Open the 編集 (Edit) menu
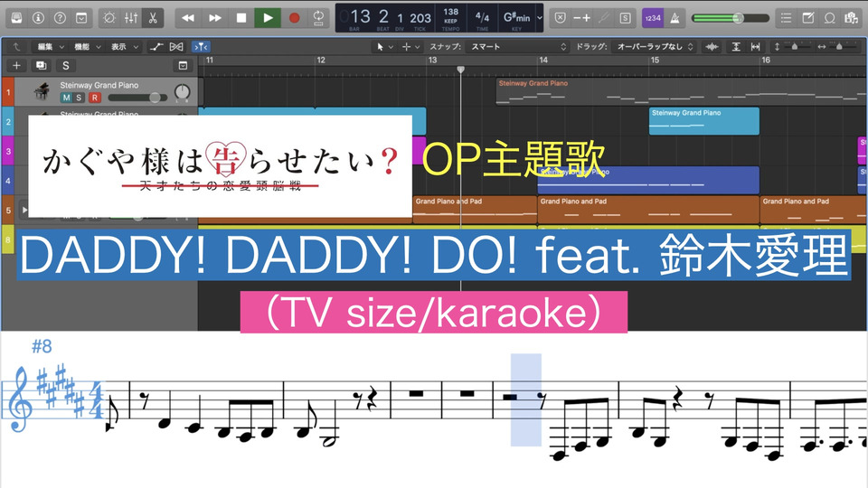Screen dimensions: 868x488 (x=47, y=46)
